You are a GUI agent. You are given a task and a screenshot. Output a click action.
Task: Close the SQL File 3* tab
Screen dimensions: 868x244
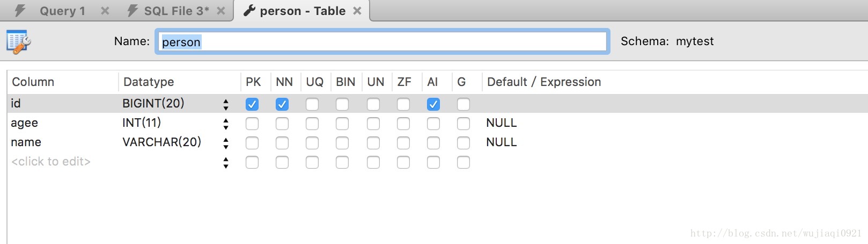[x=221, y=11]
